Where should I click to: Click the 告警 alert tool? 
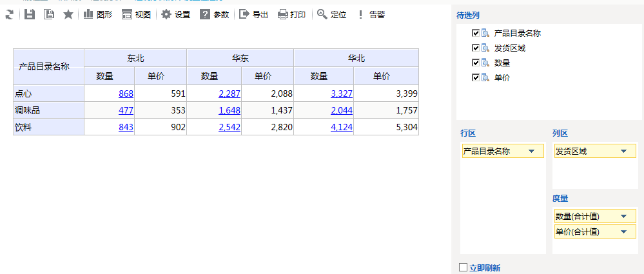coord(371,15)
